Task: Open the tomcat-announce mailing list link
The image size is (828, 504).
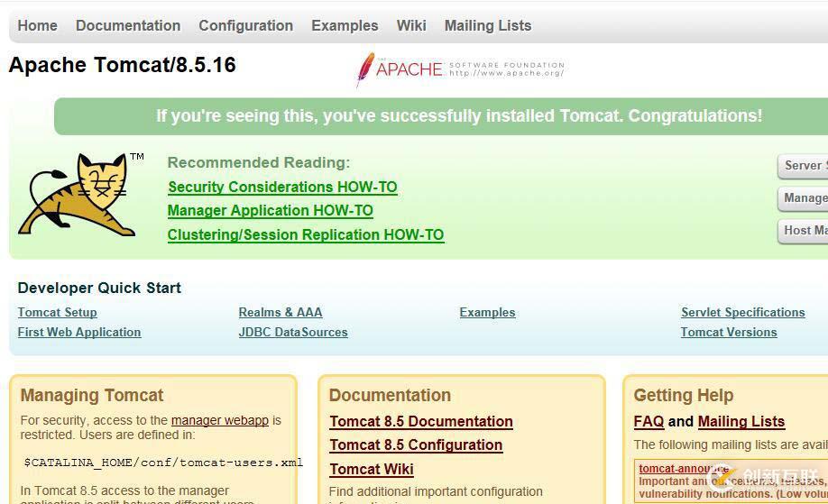Action: coord(684,469)
